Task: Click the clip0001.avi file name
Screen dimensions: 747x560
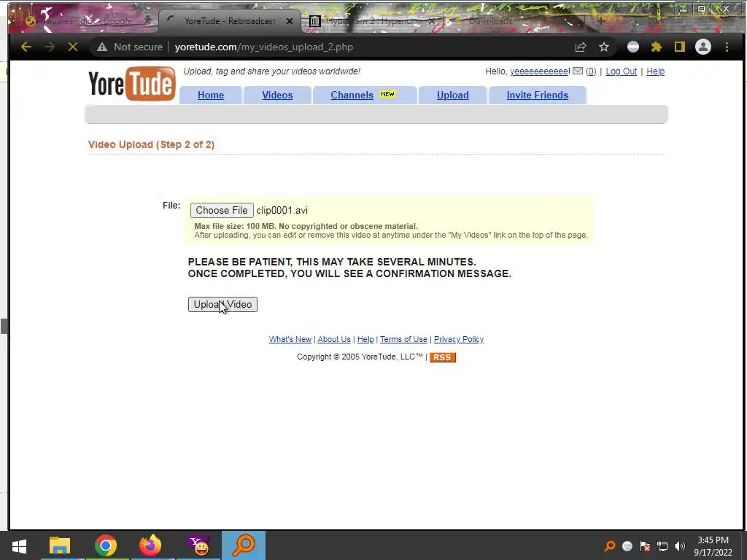Action: (x=282, y=211)
